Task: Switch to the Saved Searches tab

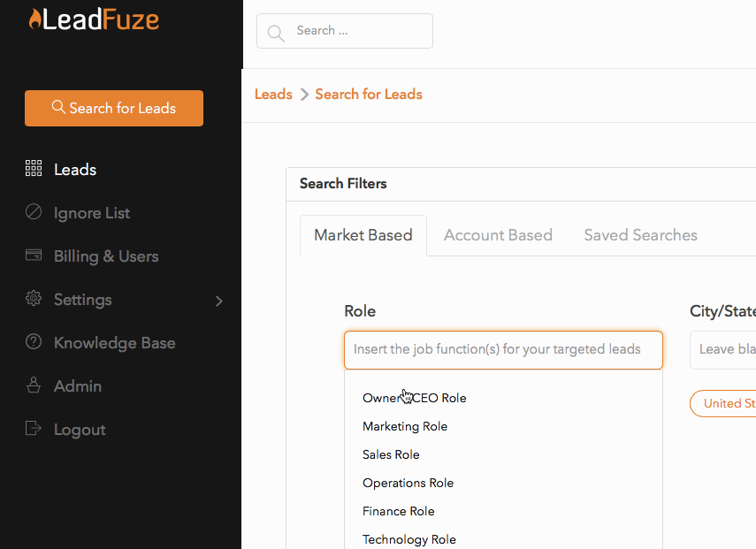Action: click(640, 235)
